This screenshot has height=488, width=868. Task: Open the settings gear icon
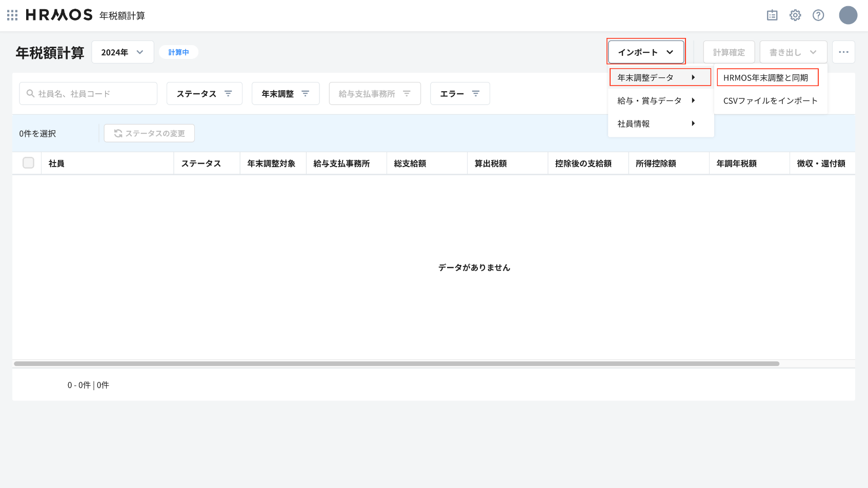795,15
